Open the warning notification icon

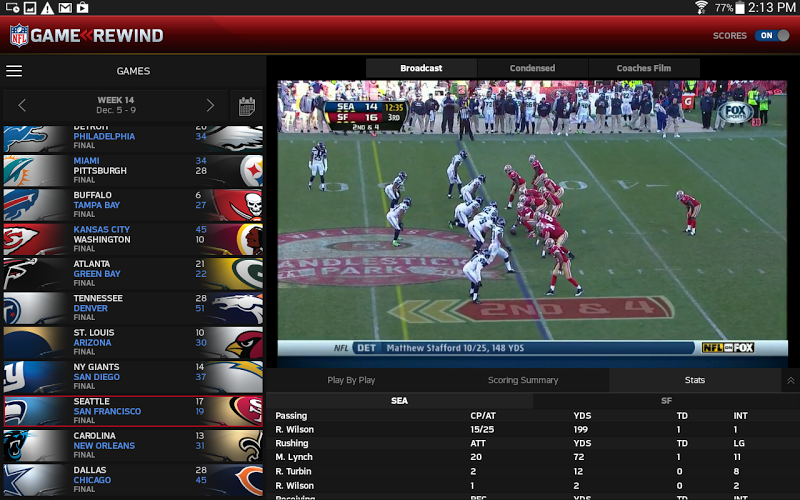tap(47, 8)
